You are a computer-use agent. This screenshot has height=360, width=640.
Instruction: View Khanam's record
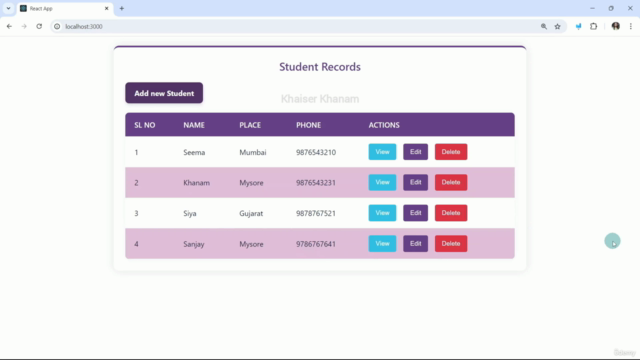pyautogui.click(x=382, y=182)
